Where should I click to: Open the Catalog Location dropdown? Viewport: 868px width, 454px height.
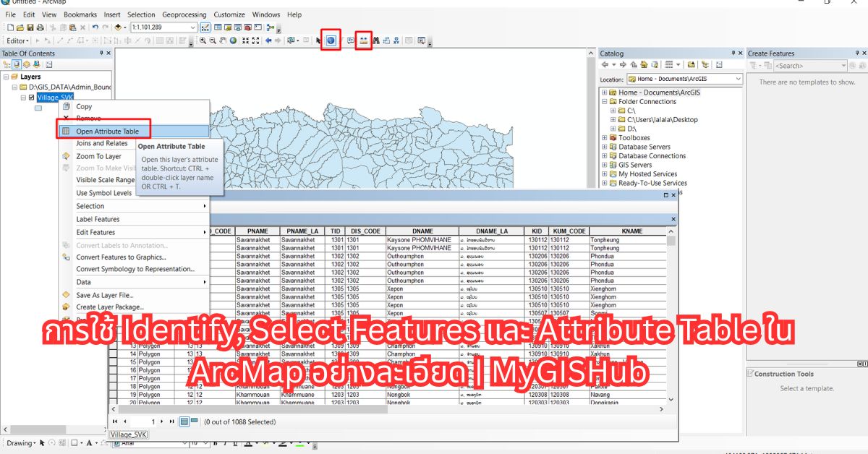[738, 79]
